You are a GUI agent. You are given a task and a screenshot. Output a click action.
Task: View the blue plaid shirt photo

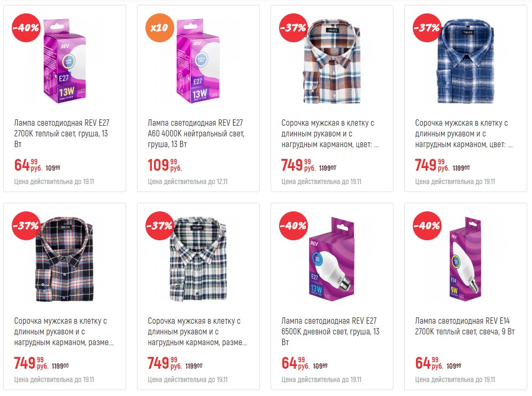[x=466, y=61]
